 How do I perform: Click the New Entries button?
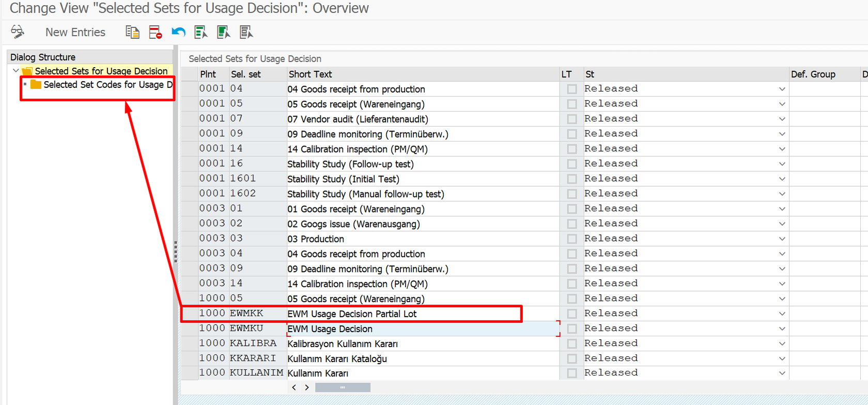(75, 32)
